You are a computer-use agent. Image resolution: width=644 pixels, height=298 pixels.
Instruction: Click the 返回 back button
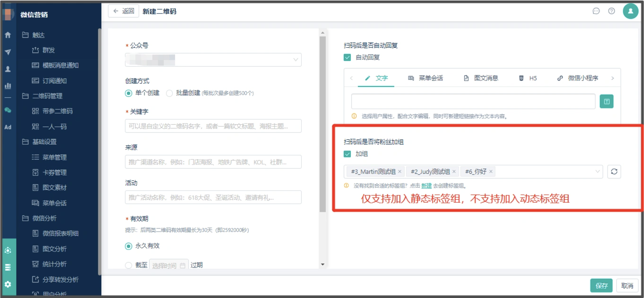coord(123,11)
